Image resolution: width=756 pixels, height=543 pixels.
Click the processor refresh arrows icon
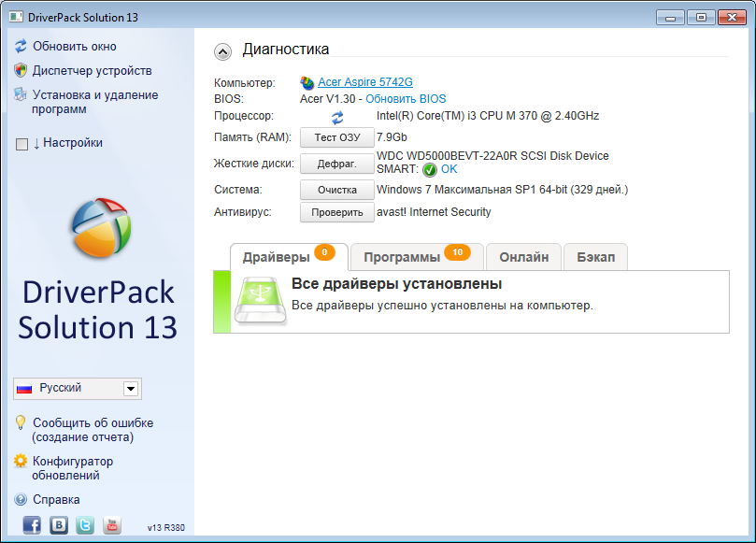337,117
